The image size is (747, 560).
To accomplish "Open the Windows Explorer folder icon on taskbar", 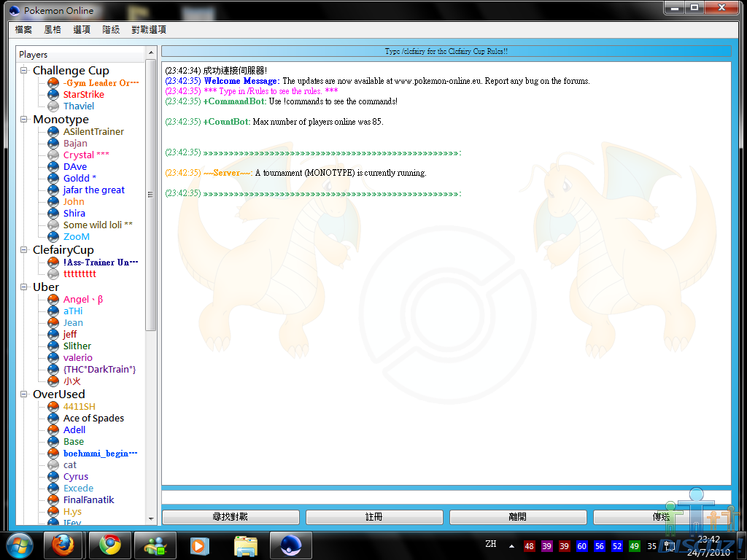I will [x=246, y=545].
